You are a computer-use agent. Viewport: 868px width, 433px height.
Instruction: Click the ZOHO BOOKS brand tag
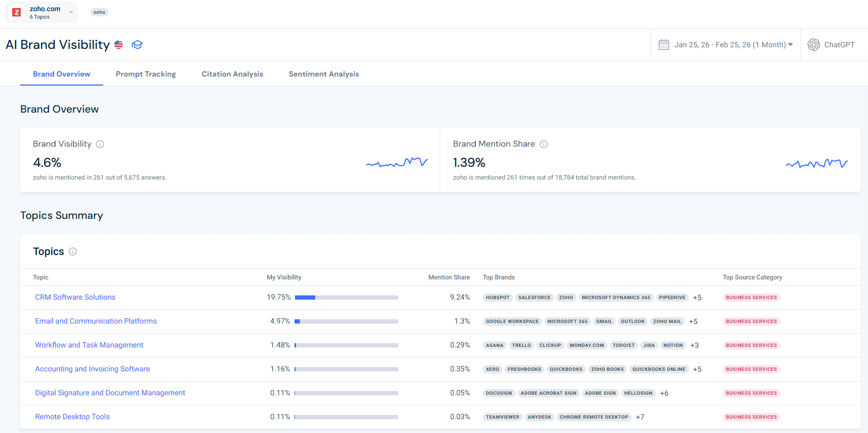(608, 369)
